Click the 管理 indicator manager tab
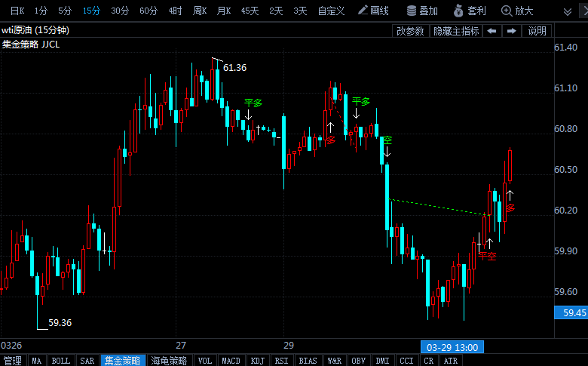Viewport: 588px width, 366px height. point(13,361)
